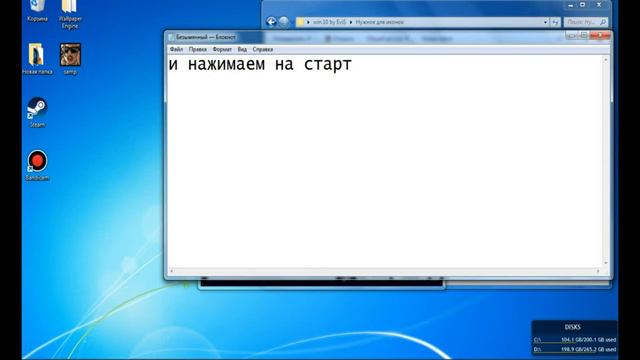Open the Правка menu in Notepad

click(x=198, y=49)
